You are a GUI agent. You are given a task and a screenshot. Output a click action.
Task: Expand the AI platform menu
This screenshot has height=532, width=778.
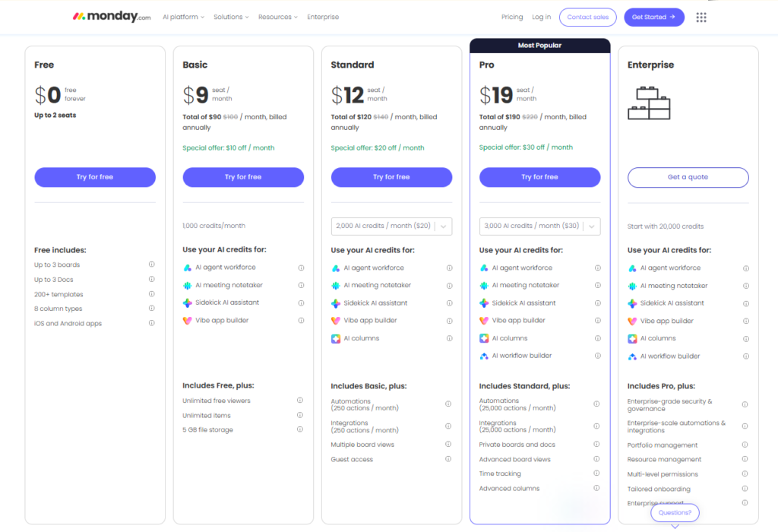pyautogui.click(x=183, y=17)
